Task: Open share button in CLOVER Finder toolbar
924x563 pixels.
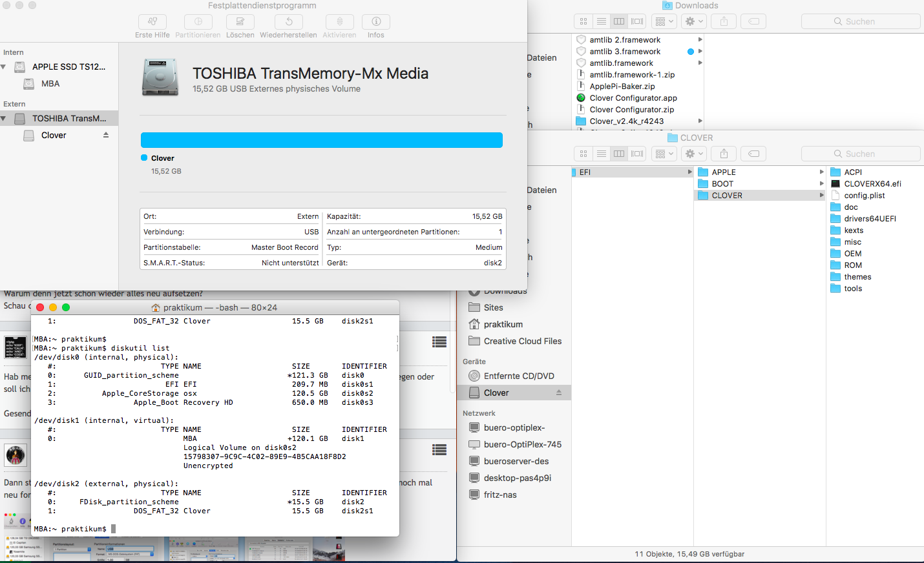Action: pos(724,154)
